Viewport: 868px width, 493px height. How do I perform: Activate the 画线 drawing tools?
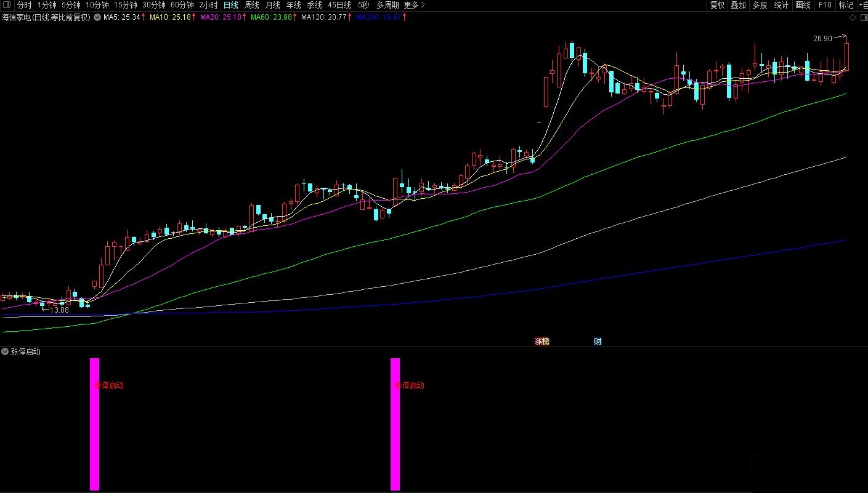(x=803, y=5)
